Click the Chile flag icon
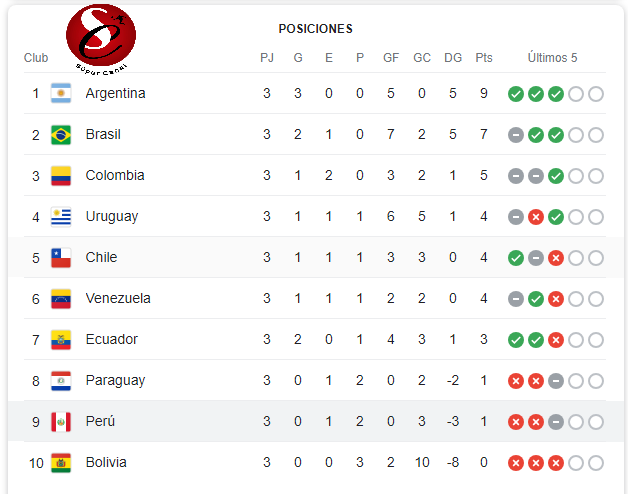 coord(61,258)
